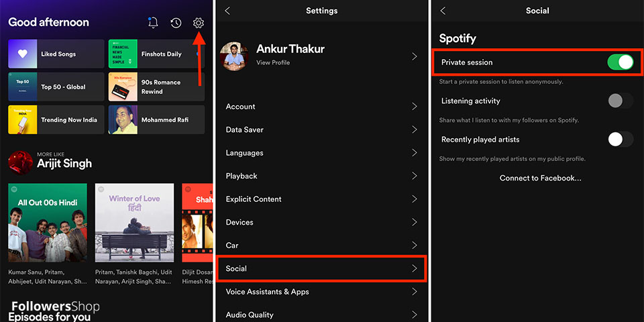644x322 pixels.
Task: Open Audio Quality settings item
Action: point(321,315)
